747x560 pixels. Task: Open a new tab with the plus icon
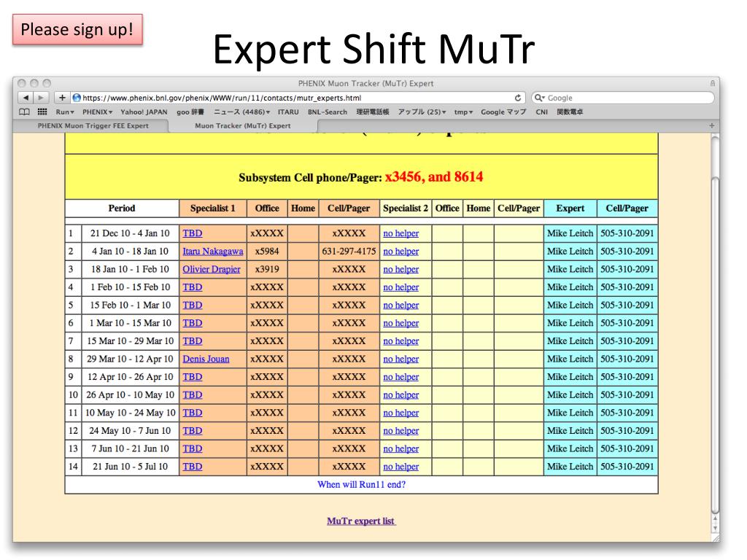pyautogui.click(x=712, y=125)
